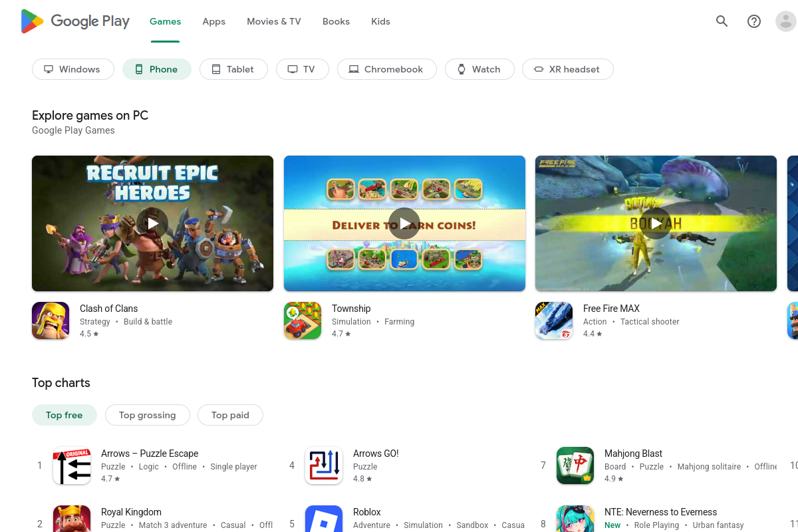Open the Royal Kingdom title
798x532 pixels.
tap(131, 512)
